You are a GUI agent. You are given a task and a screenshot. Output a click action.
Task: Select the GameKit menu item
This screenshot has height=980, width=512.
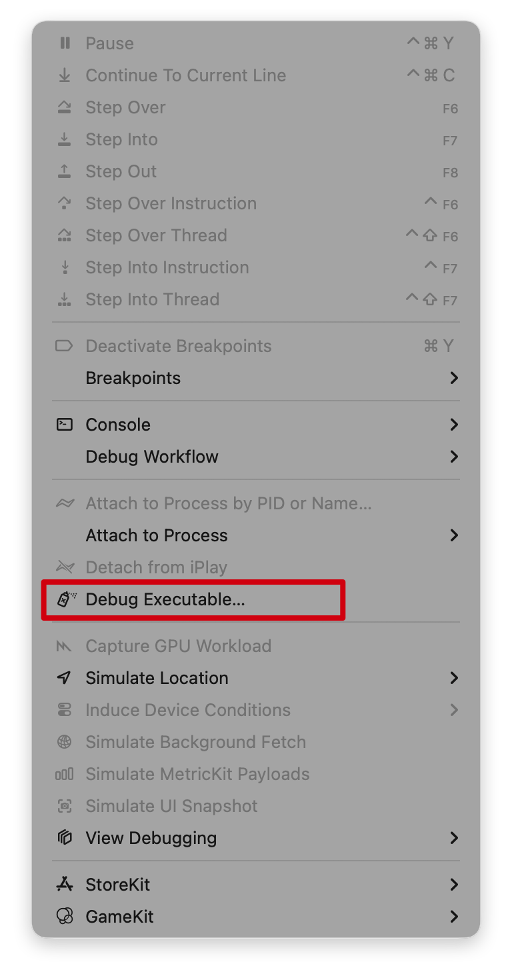pyautogui.click(x=120, y=917)
